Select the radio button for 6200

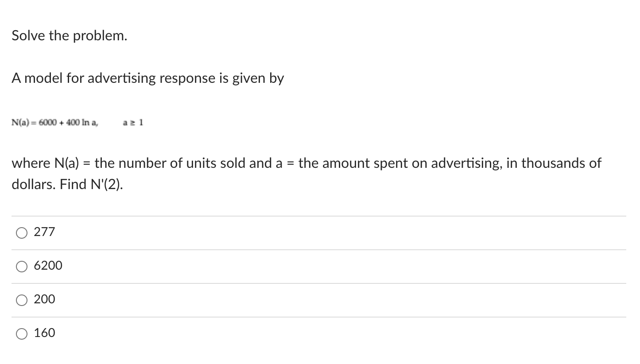point(21,266)
